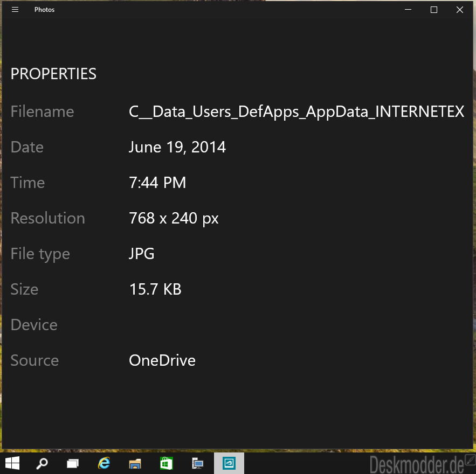The width and height of the screenshot is (476, 474).
Task: Select the C__Data_Users_DefApps filename value
Action: [296, 112]
